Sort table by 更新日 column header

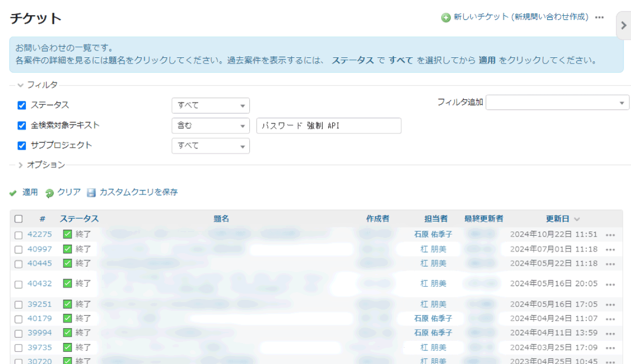point(557,219)
